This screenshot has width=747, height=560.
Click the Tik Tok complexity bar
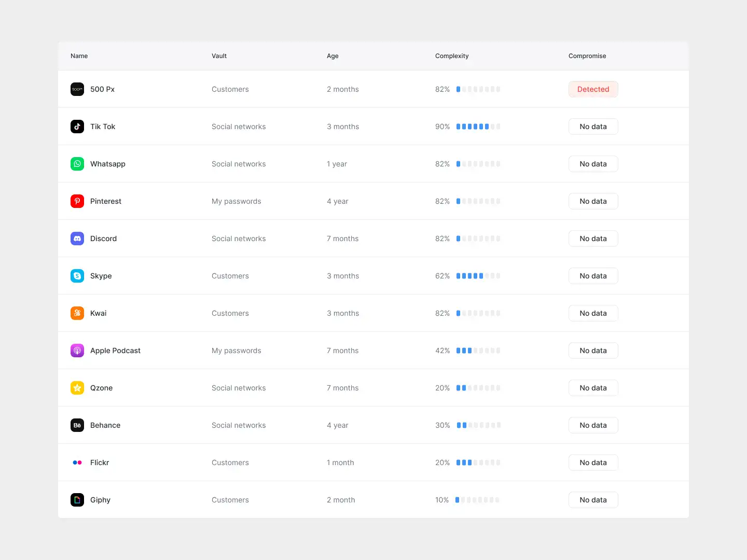pyautogui.click(x=478, y=127)
